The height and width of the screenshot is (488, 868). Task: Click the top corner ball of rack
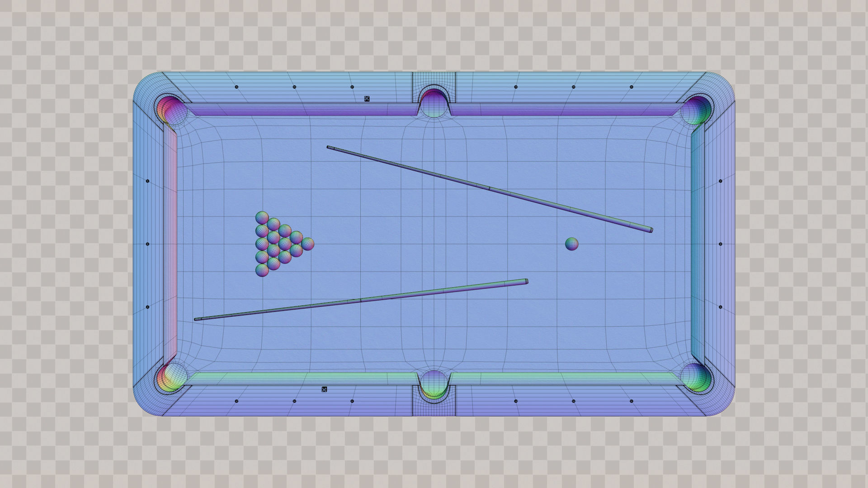[x=262, y=217]
